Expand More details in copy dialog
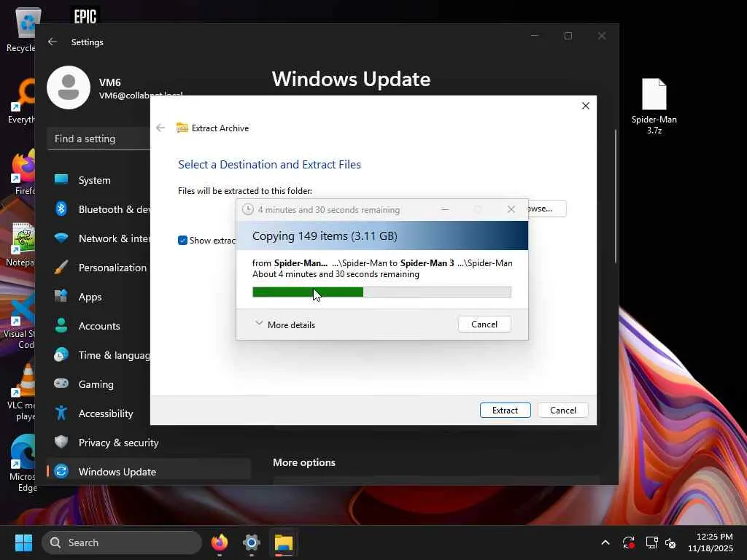The width and height of the screenshot is (747, 560). [x=285, y=324]
